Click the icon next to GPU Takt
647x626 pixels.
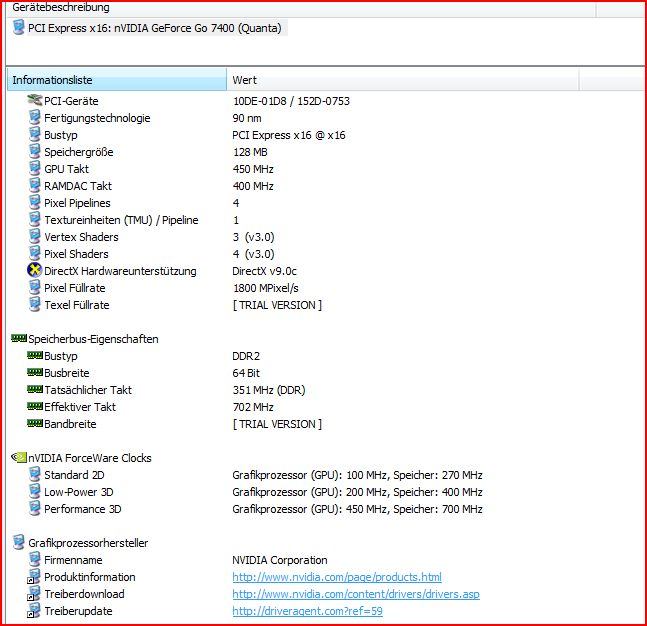[x=35, y=168]
